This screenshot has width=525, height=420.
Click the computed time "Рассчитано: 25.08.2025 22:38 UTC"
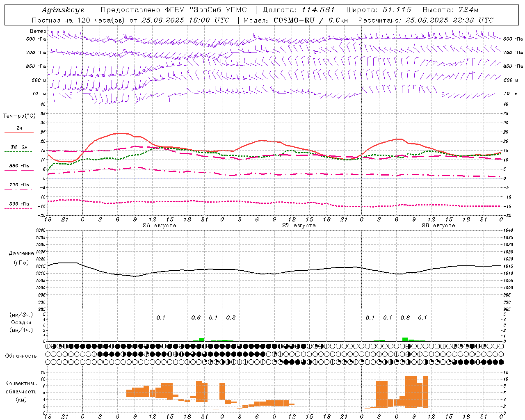(x=426, y=20)
